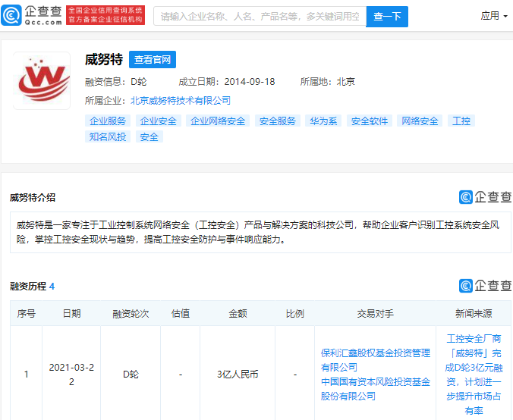Click the 日期 column header

(71, 313)
